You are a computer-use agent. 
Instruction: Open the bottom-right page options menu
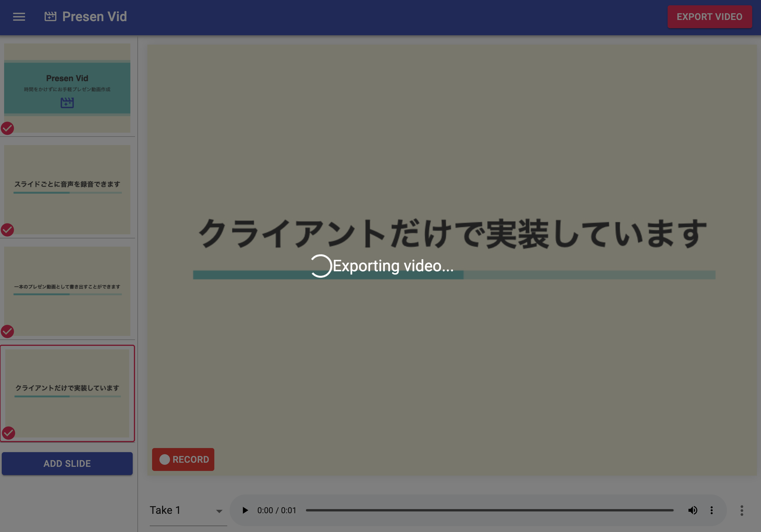tap(741, 511)
